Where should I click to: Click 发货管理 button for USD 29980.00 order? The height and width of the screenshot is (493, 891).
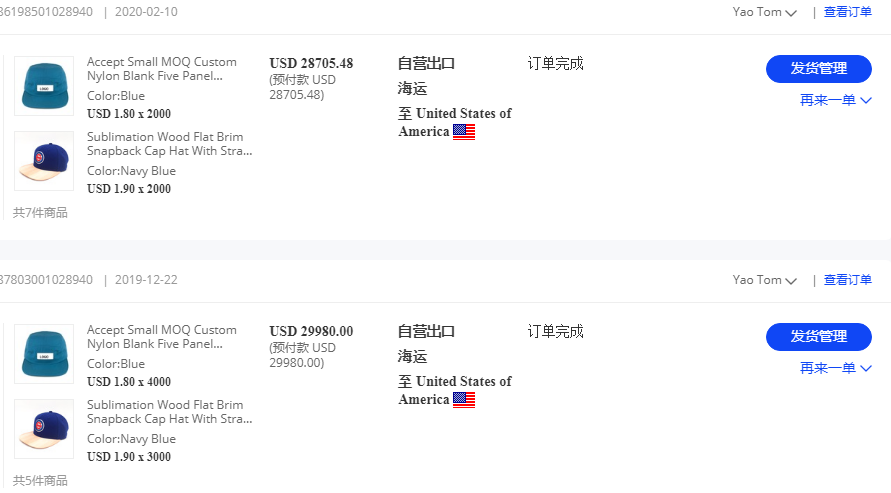click(x=818, y=337)
